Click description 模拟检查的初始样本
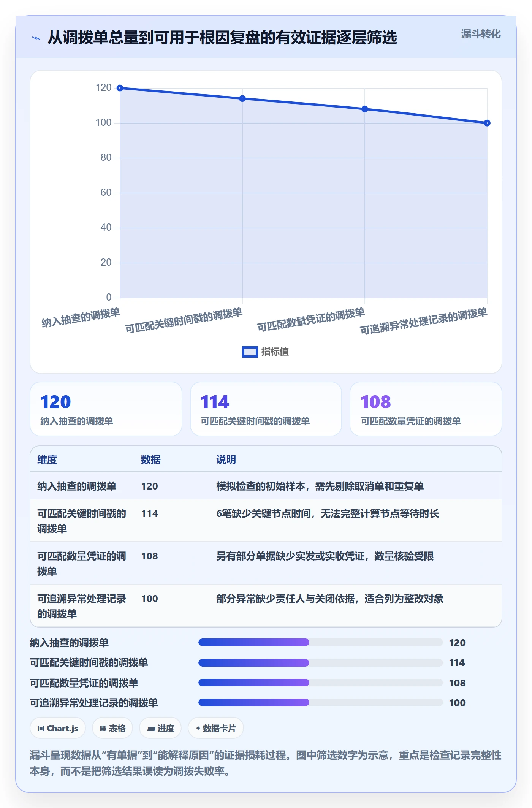Viewport: 532px width, 808px height. [x=320, y=486]
